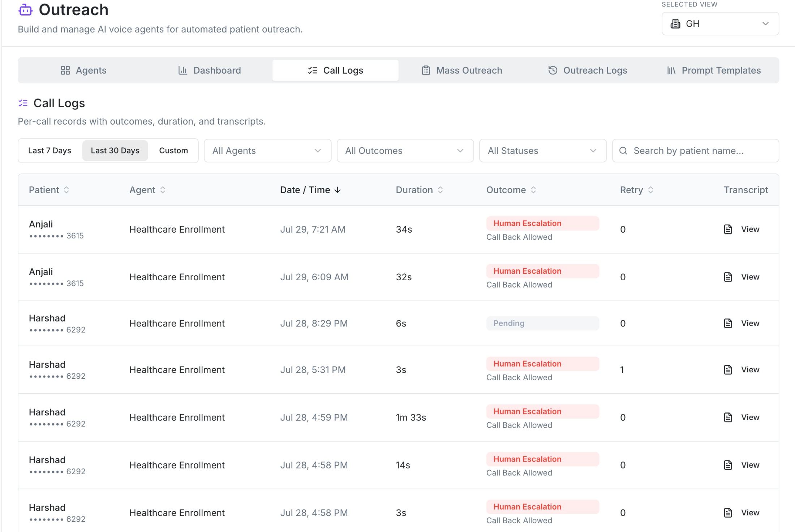795x532 pixels.
Task: Switch to the Agents tab
Action: tap(83, 70)
